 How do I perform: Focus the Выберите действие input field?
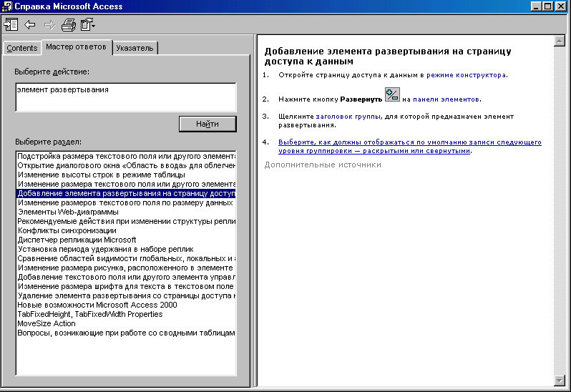(126, 97)
